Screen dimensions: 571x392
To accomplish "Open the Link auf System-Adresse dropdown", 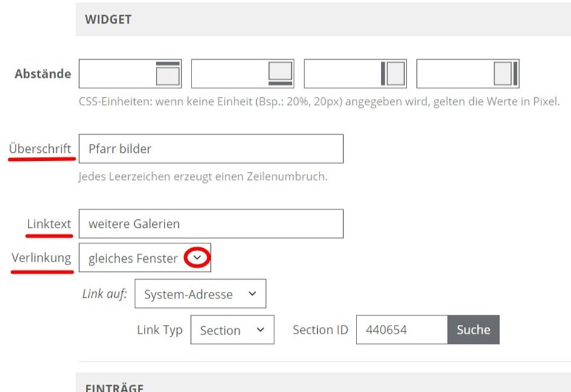I will click(x=200, y=294).
